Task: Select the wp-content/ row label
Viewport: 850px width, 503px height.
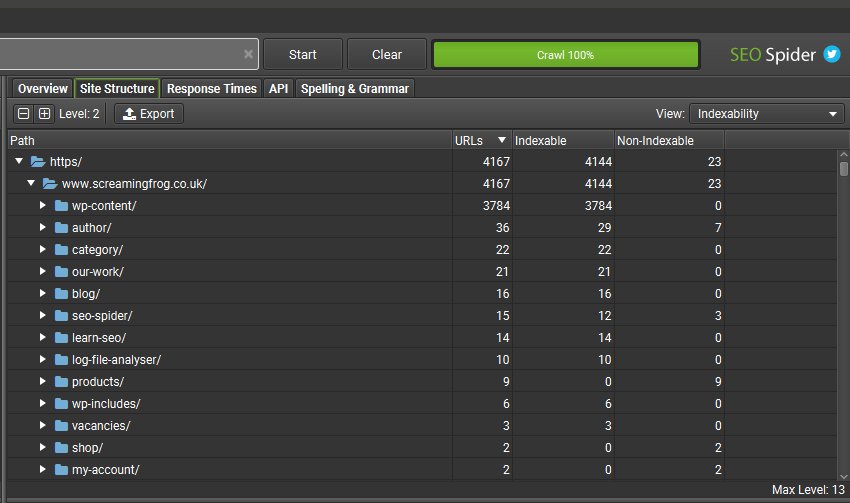Action: point(104,206)
